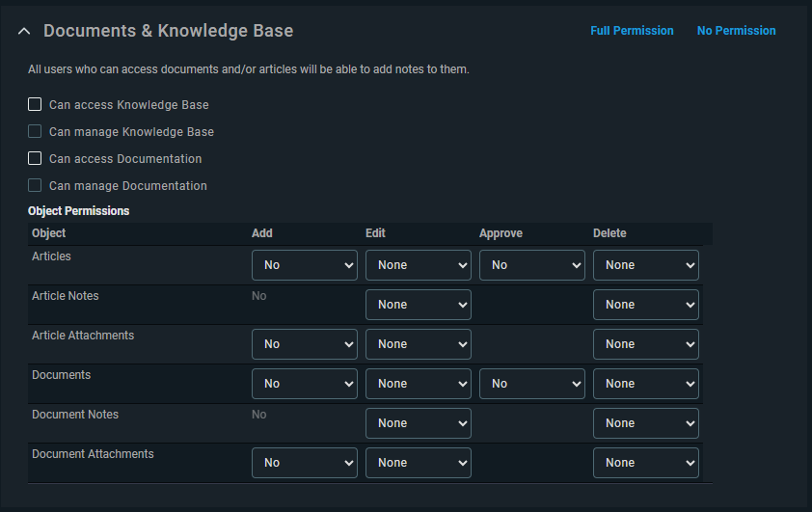Open the Articles Approve dropdown

point(531,265)
